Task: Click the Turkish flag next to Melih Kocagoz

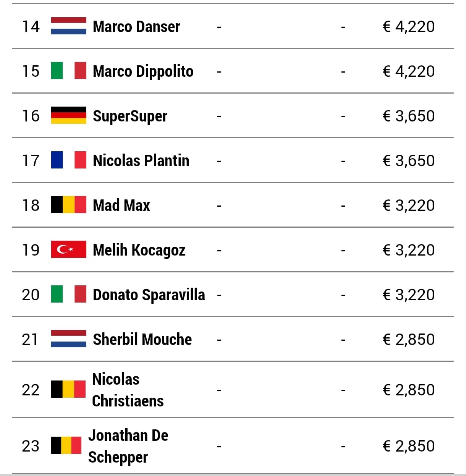Action: (68, 250)
